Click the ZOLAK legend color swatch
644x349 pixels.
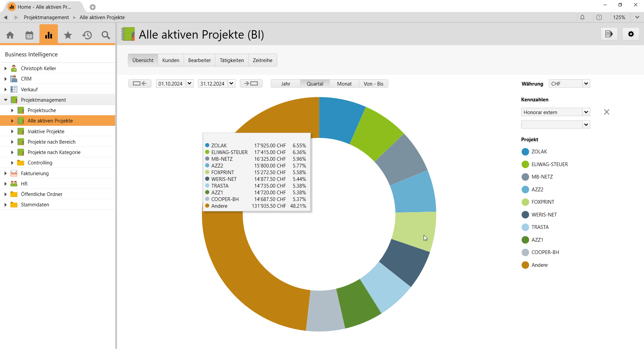coord(525,152)
